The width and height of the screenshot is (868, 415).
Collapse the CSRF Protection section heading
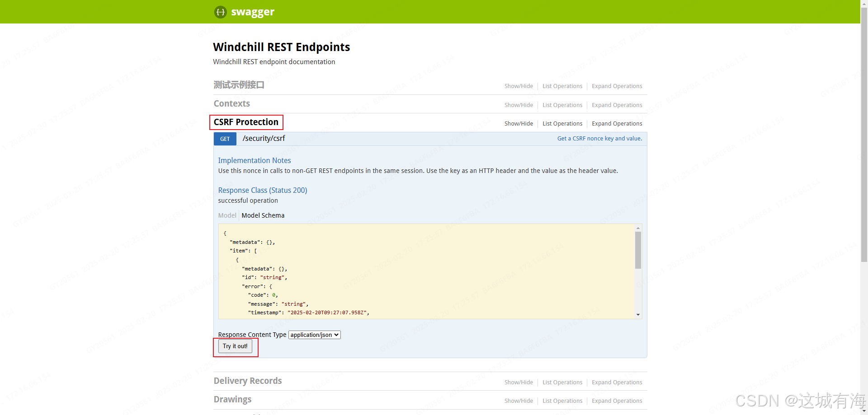pyautogui.click(x=246, y=122)
